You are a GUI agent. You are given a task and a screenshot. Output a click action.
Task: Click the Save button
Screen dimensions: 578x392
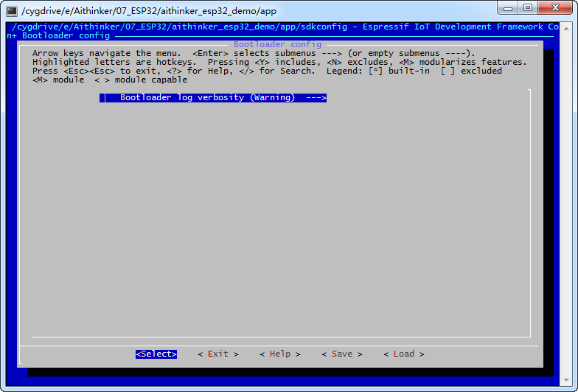tap(342, 354)
